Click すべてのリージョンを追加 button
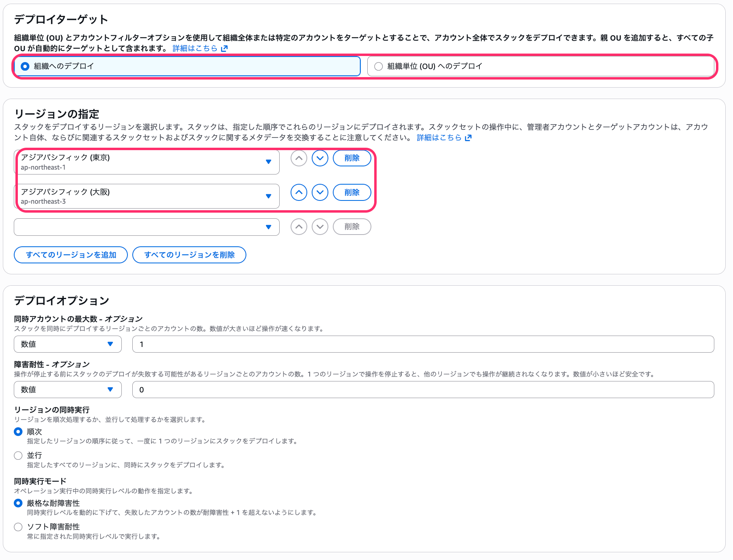 (x=71, y=255)
